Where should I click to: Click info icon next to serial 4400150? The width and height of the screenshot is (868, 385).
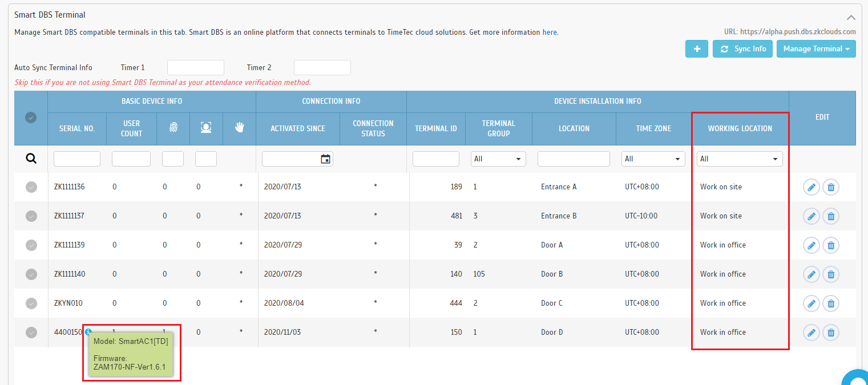coord(88,331)
